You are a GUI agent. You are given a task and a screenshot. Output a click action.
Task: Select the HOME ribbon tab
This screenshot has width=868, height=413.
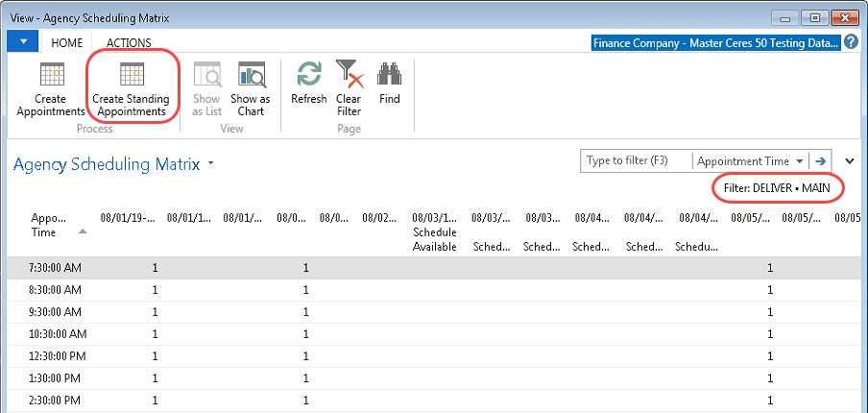(67, 43)
